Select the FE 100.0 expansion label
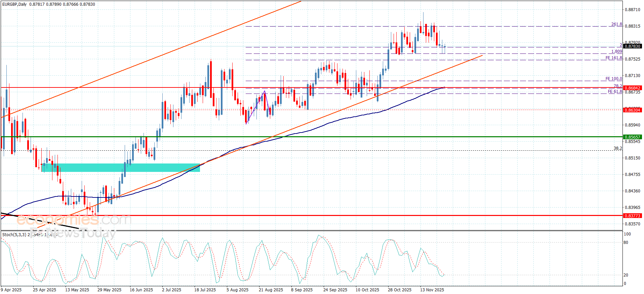 click(613, 79)
